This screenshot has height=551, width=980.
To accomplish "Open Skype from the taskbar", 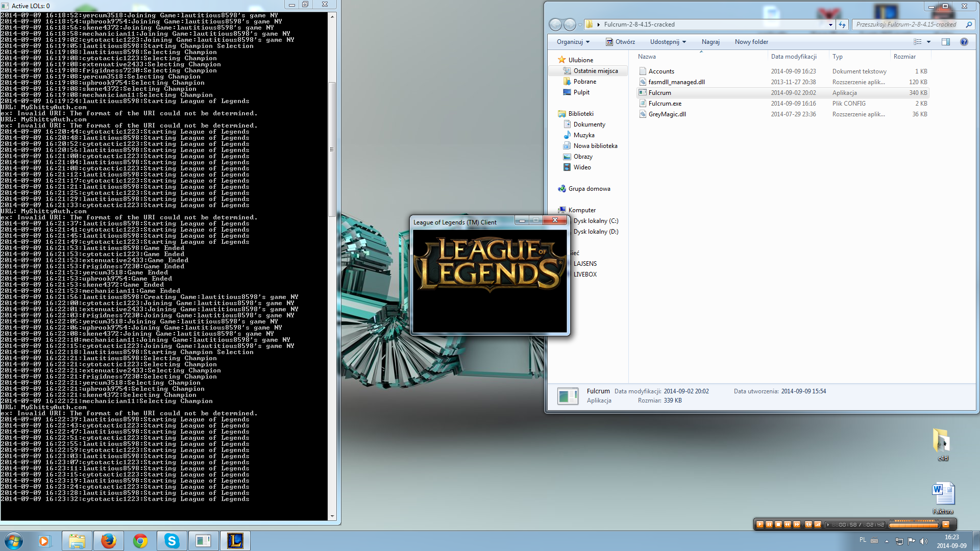I will click(x=171, y=541).
